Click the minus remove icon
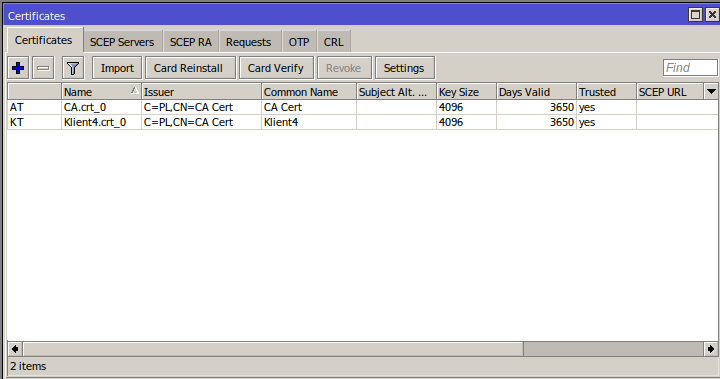The image size is (720, 379). 43,68
